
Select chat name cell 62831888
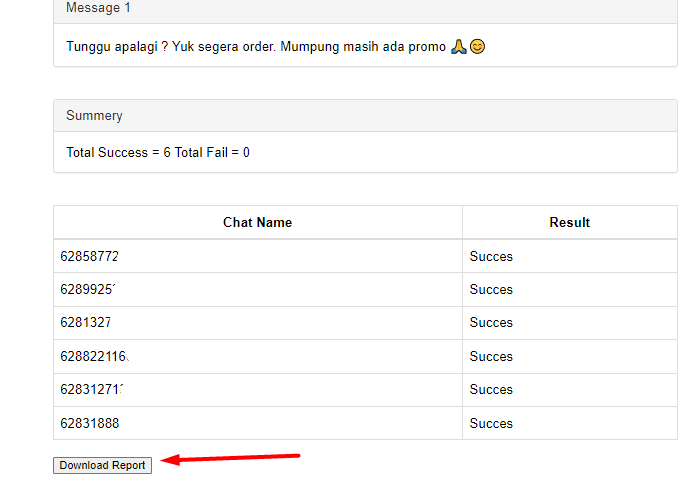[90, 423]
